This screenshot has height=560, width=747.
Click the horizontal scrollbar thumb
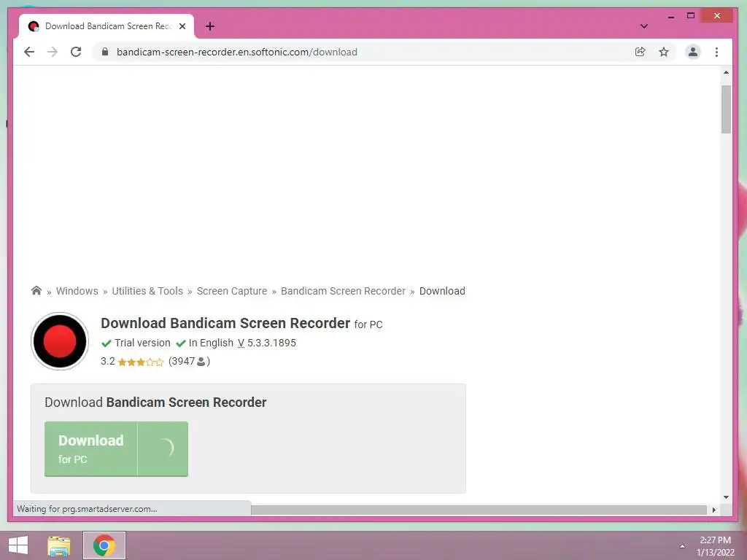pos(479,510)
